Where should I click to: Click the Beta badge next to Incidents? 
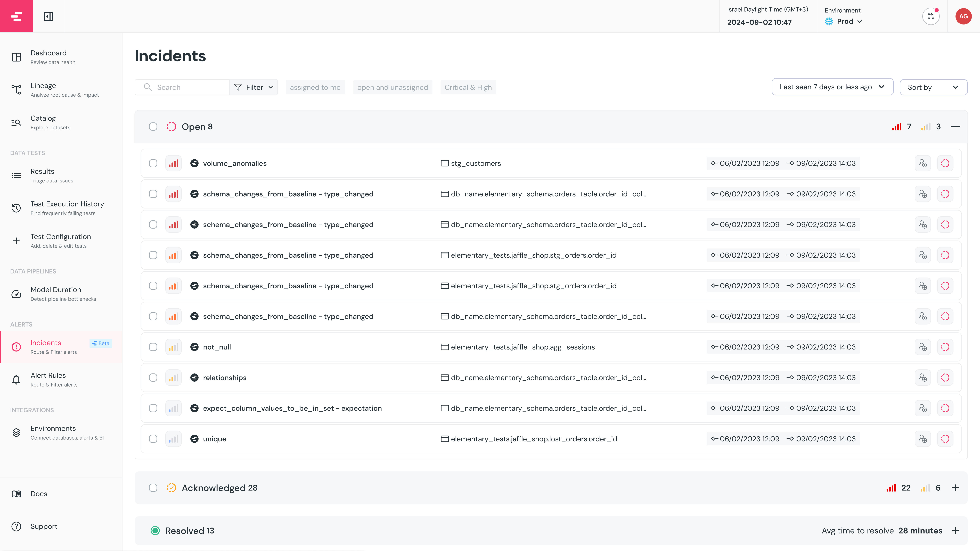pyautogui.click(x=101, y=343)
